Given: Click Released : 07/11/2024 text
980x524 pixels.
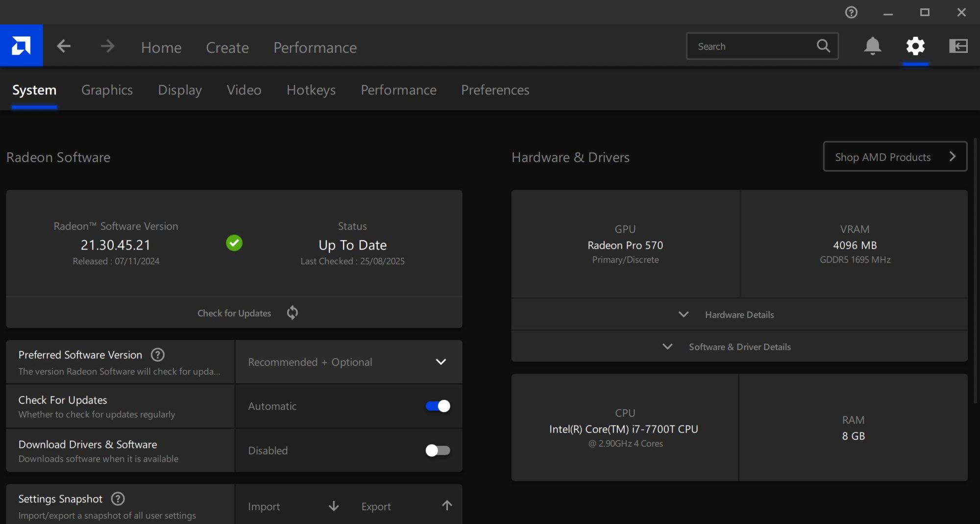Looking at the screenshot, I should pos(116,261).
